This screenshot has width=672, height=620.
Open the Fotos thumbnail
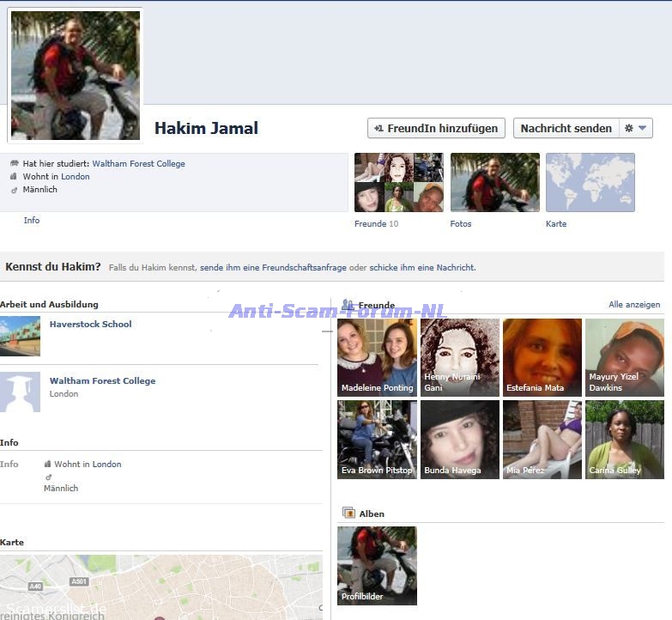(x=494, y=183)
